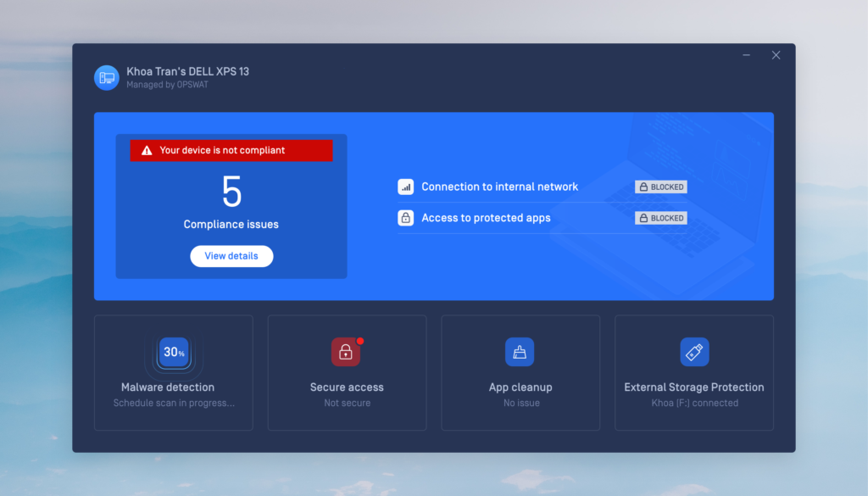Click the "Access to protected apps" label

[486, 218]
